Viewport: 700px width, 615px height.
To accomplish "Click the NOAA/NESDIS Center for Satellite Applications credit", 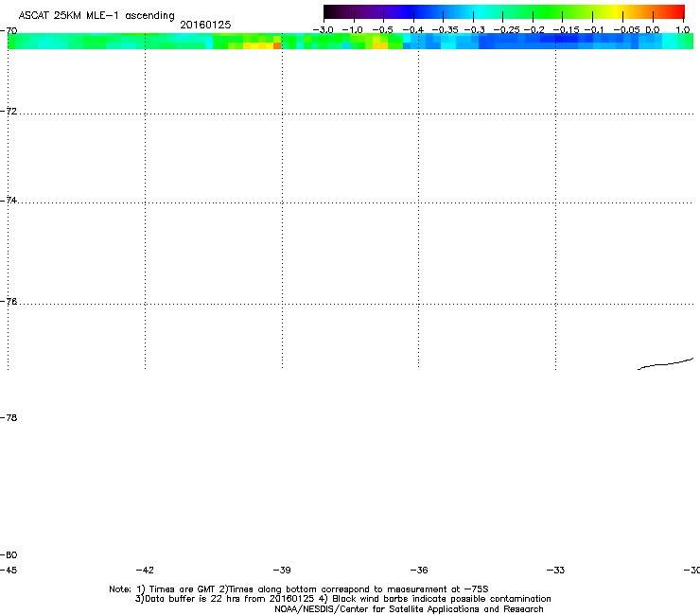I will tap(409, 609).
